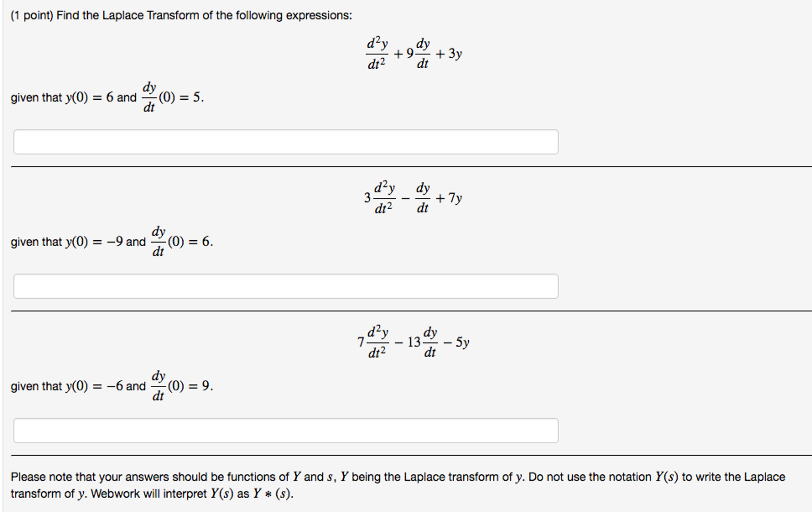Click the dy/dt(0) = 9 condition
Screen dimensions: 812x512
coord(179,386)
